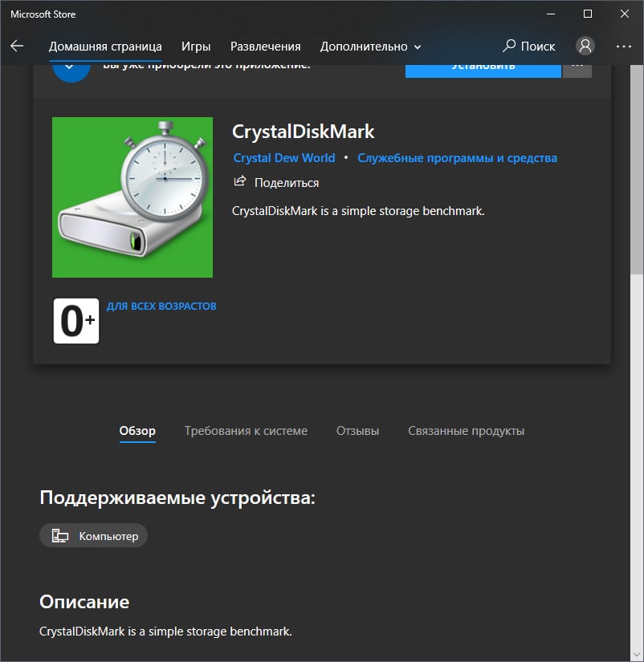Viewport: 644px width, 662px height.
Task: Open the Домашняя страница tab
Action: [x=105, y=46]
